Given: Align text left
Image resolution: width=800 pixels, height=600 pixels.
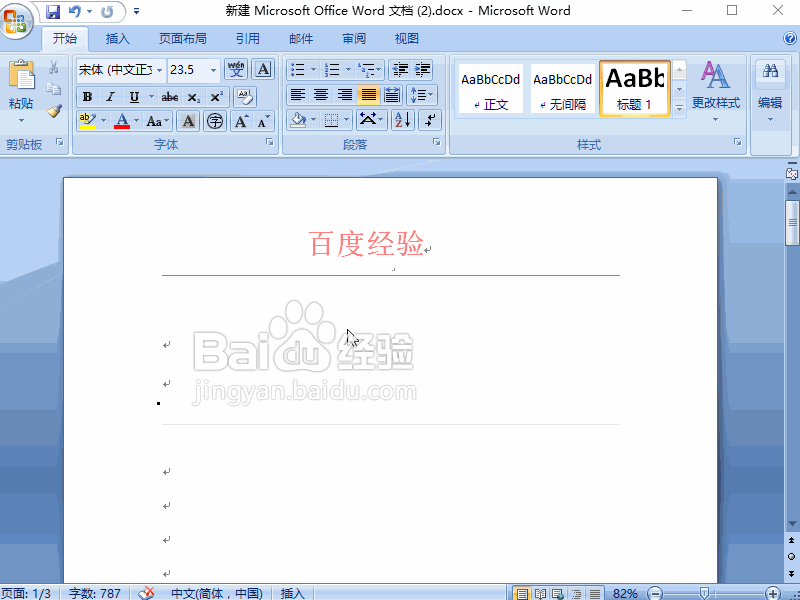Looking at the screenshot, I should (x=297, y=95).
